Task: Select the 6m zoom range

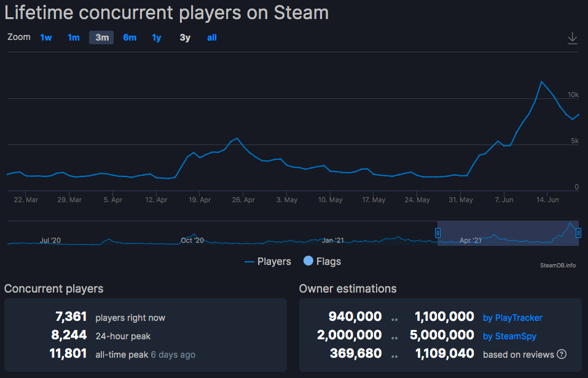Action: (x=129, y=37)
